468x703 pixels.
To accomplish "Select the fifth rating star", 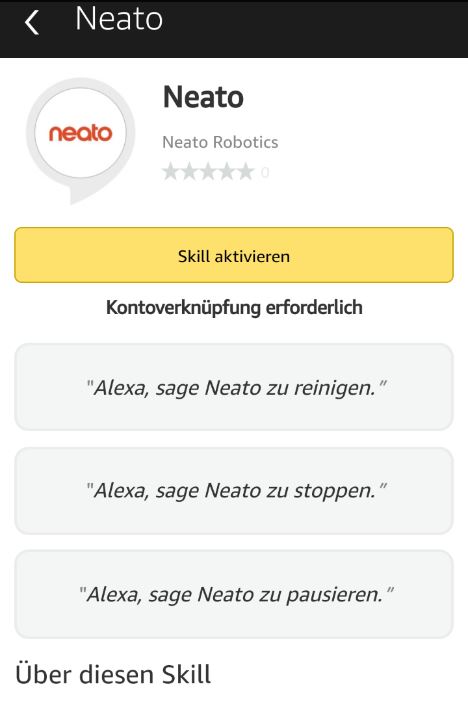I will click(x=246, y=171).
